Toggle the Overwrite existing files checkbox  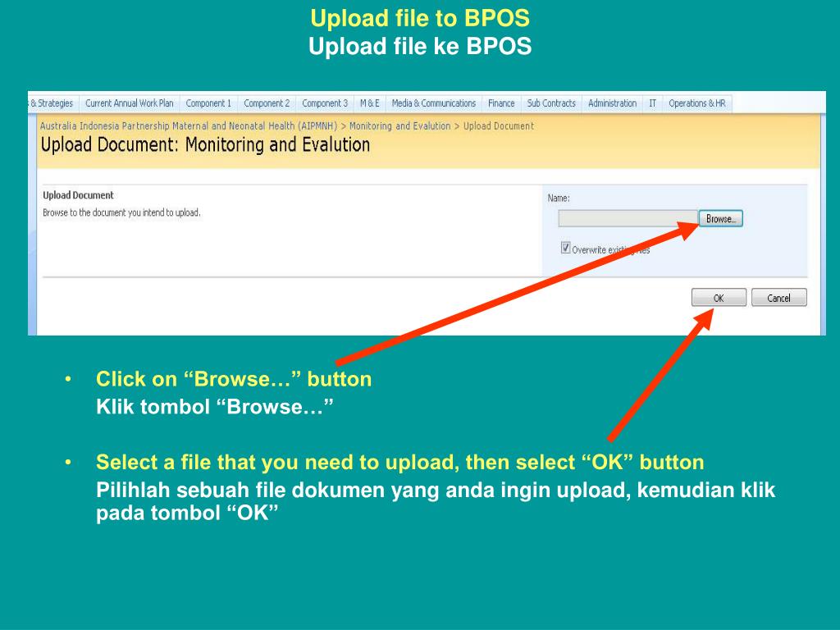coord(565,248)
